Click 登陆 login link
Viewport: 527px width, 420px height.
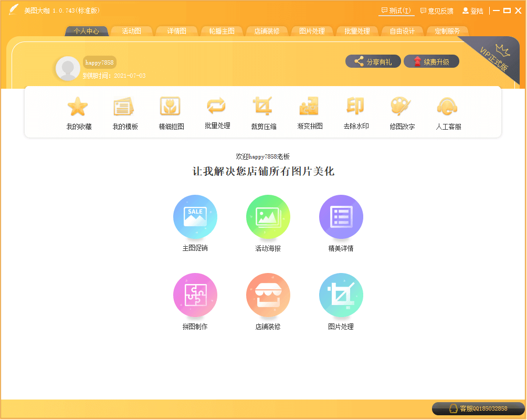pos(473,11)
